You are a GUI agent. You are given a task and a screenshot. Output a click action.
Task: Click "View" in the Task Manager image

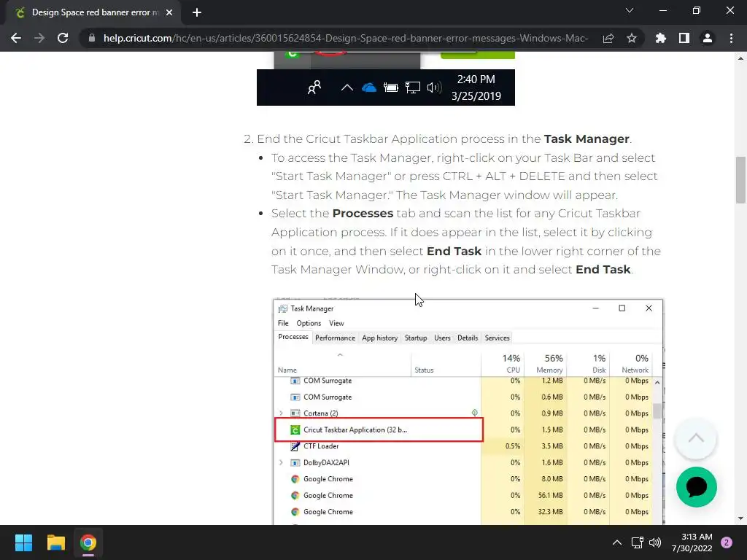tap(336, 323)
